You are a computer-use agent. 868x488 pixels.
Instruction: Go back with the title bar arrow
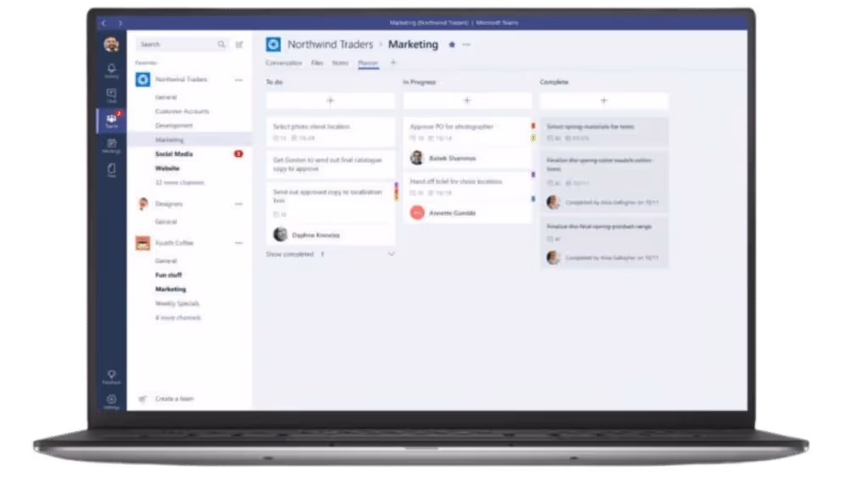(103, 23)
